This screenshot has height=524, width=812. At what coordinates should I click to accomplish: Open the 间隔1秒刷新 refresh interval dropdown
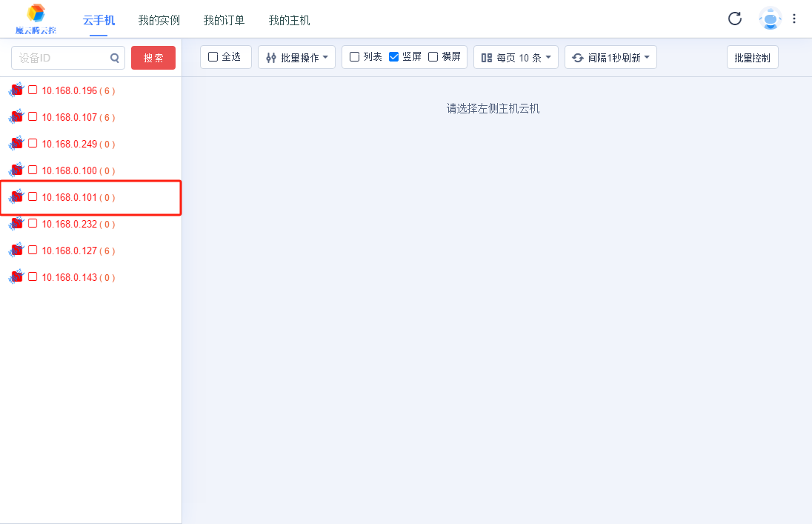coord(610,57)
